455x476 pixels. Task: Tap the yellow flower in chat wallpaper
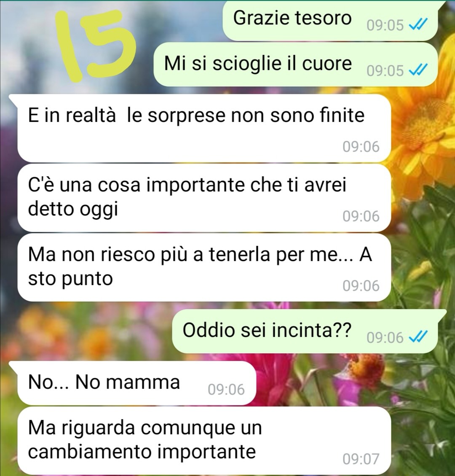[425, 127]
